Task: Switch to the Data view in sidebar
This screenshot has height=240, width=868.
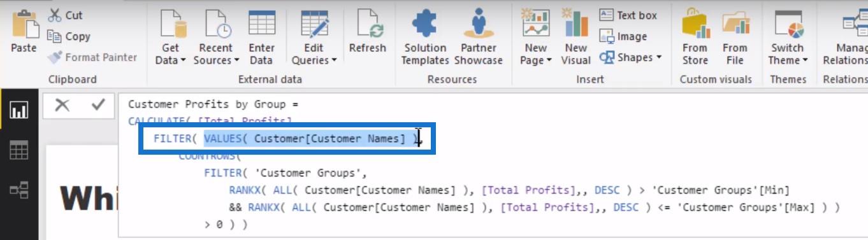Action: [x=18, y=150]
